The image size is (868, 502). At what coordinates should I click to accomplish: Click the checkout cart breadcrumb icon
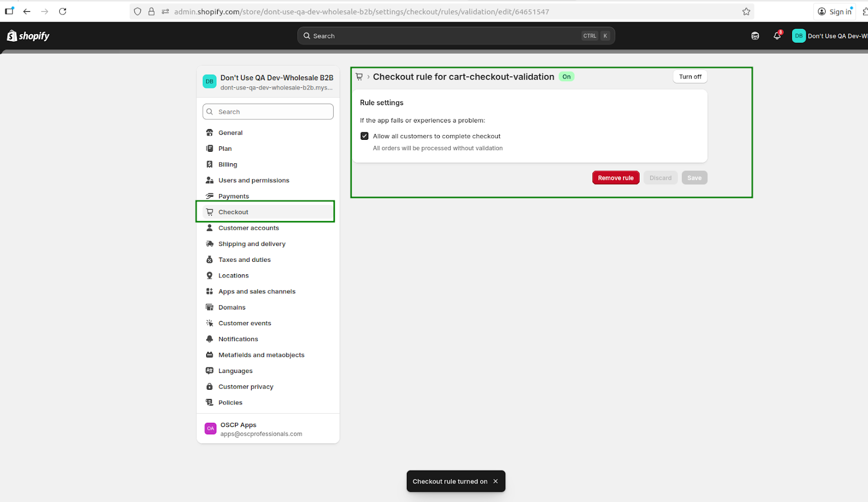(359, 77)
